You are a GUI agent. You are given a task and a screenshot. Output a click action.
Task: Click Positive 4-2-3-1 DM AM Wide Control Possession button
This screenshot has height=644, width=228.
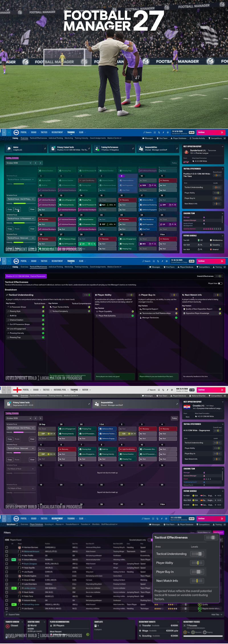click(x=26, y=276)
